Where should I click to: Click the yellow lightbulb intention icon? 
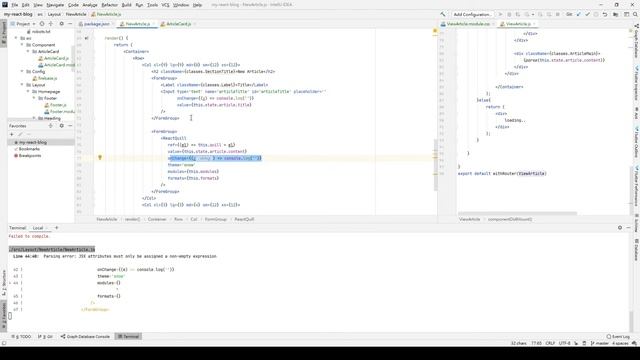tap(100, 158)
